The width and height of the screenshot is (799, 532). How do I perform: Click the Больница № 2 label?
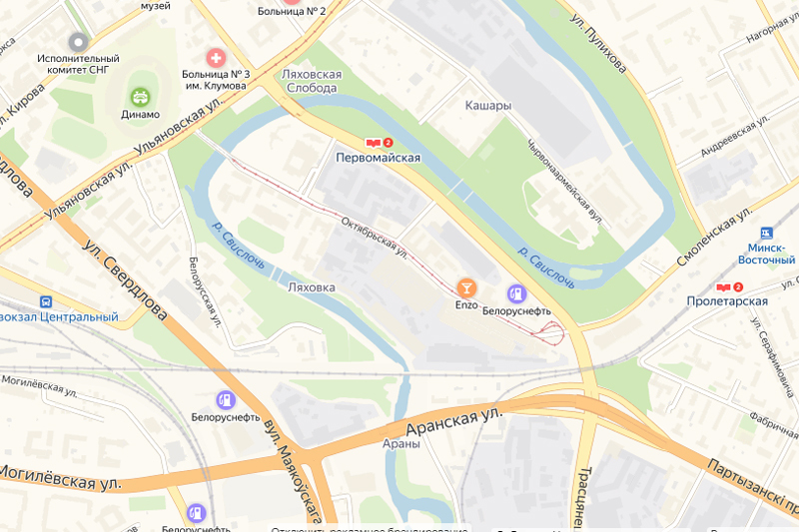point(292,11)
